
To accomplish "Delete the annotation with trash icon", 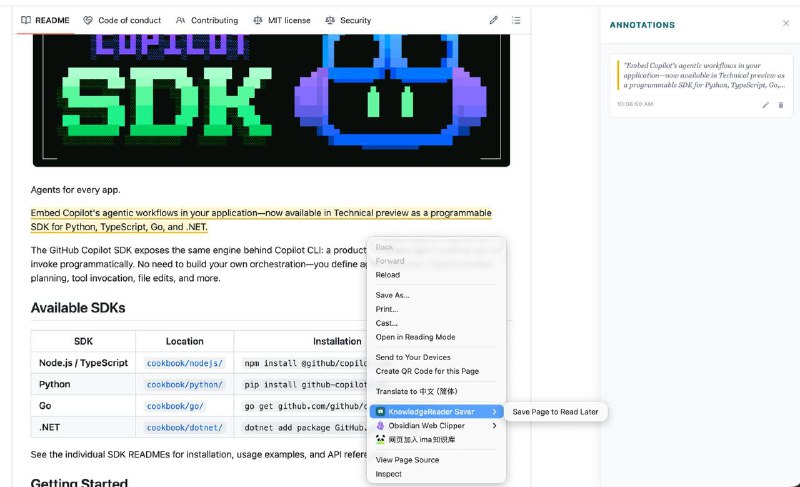I will [781, 105].
